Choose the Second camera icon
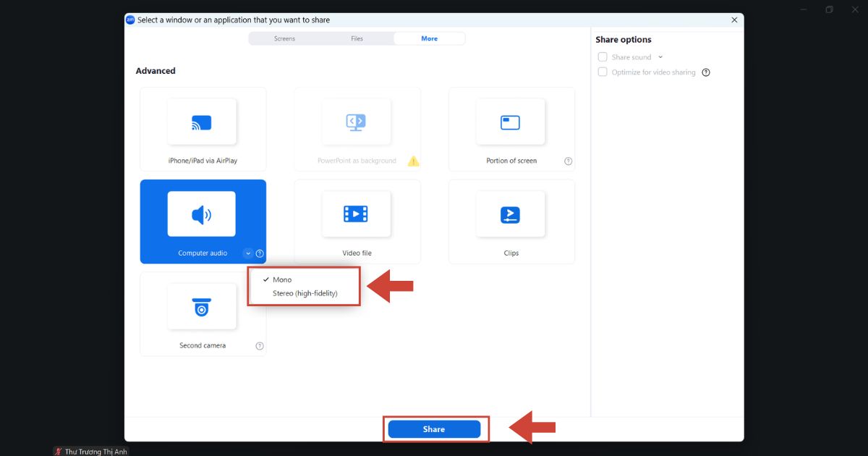This screenshot has width=868, height=456. [202, 307]
